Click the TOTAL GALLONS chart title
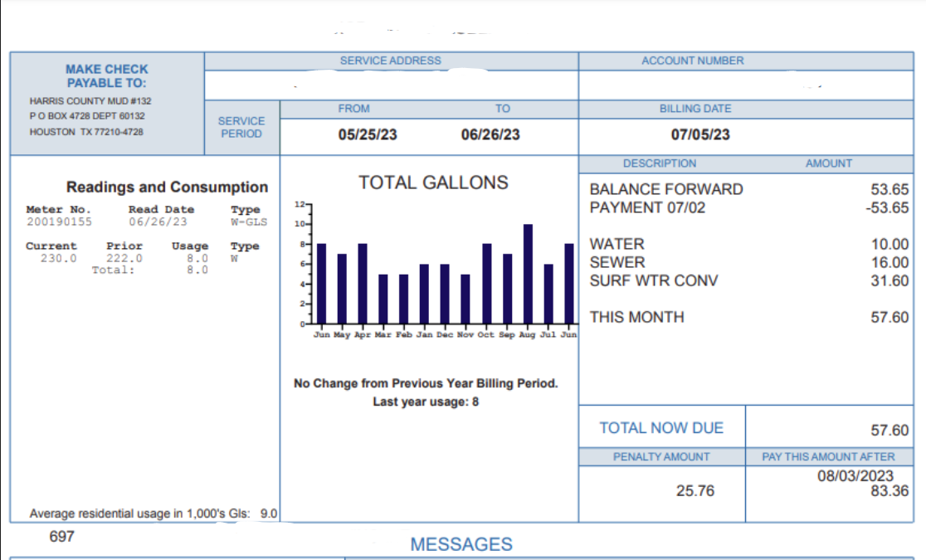926x560 pixels. coord(433,183)
